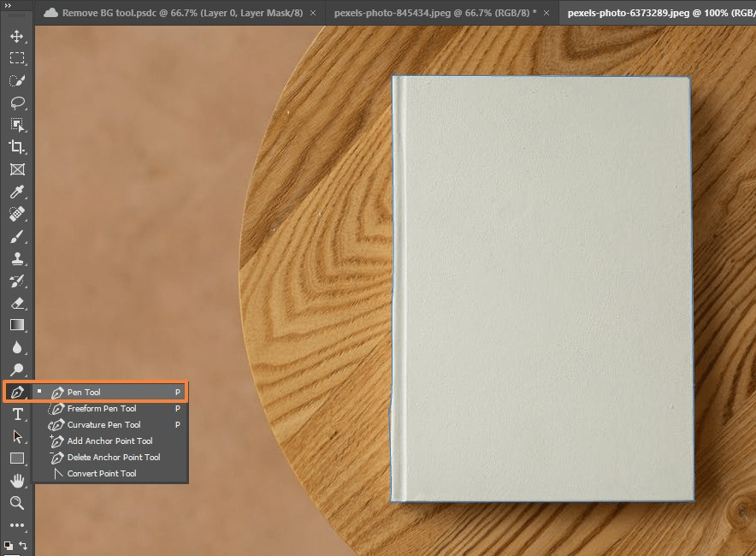Select the Move tool

[x=16, y=37]
